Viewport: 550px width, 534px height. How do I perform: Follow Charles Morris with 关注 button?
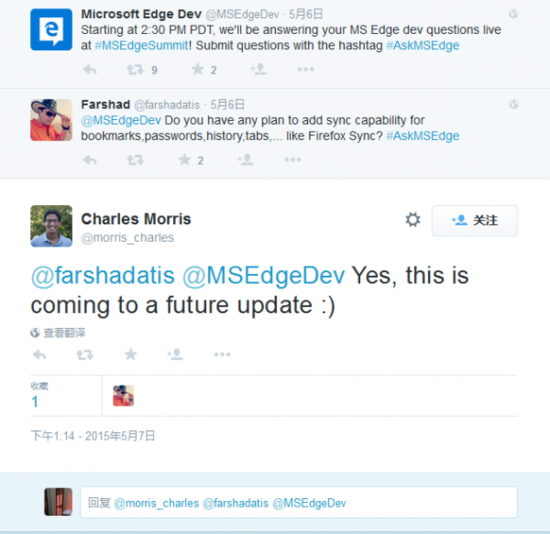click(x=475, y=220)
